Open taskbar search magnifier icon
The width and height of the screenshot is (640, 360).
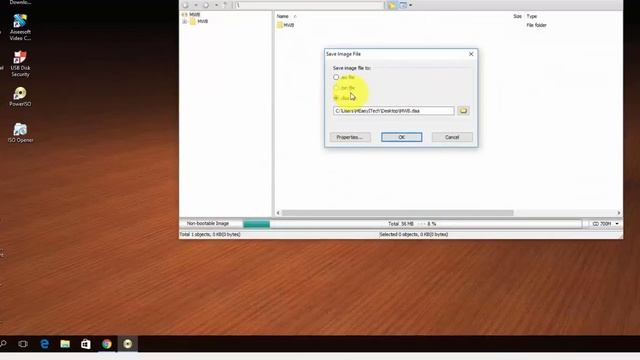pyautogui.click(x=3, y=344)
